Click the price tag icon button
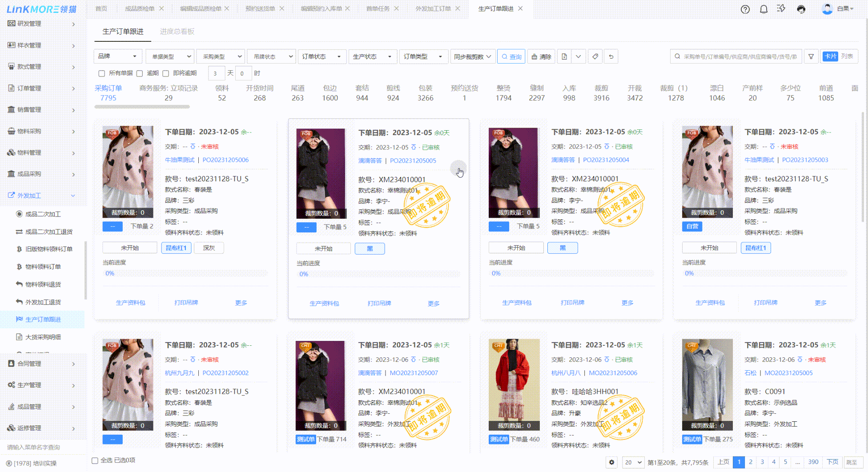Viewport: 868px width, 472px height. pyautogui.click(x=595, y=56)
